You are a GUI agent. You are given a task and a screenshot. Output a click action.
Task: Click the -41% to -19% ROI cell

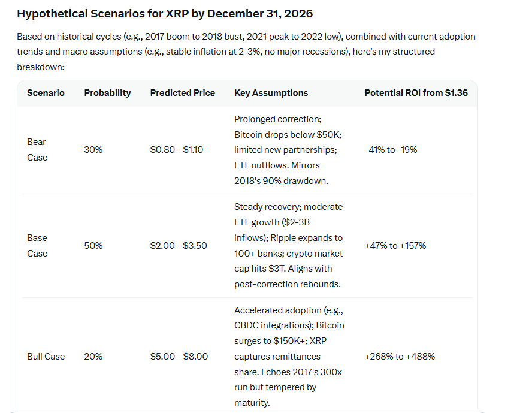[391, 150]
